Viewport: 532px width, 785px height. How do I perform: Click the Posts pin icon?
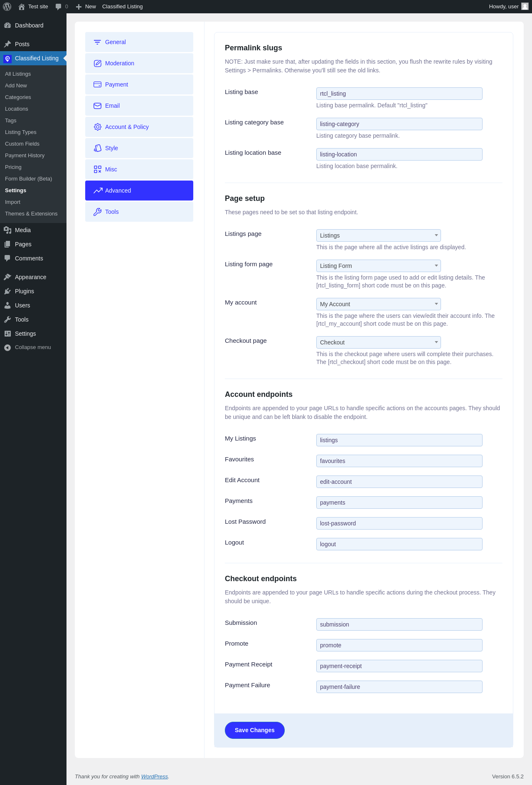[7, 44]
